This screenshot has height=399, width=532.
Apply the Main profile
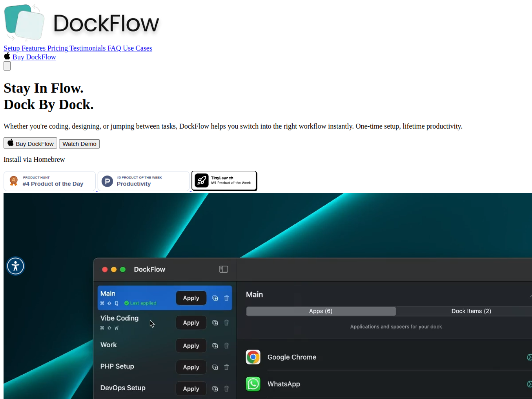coord(191,298)
